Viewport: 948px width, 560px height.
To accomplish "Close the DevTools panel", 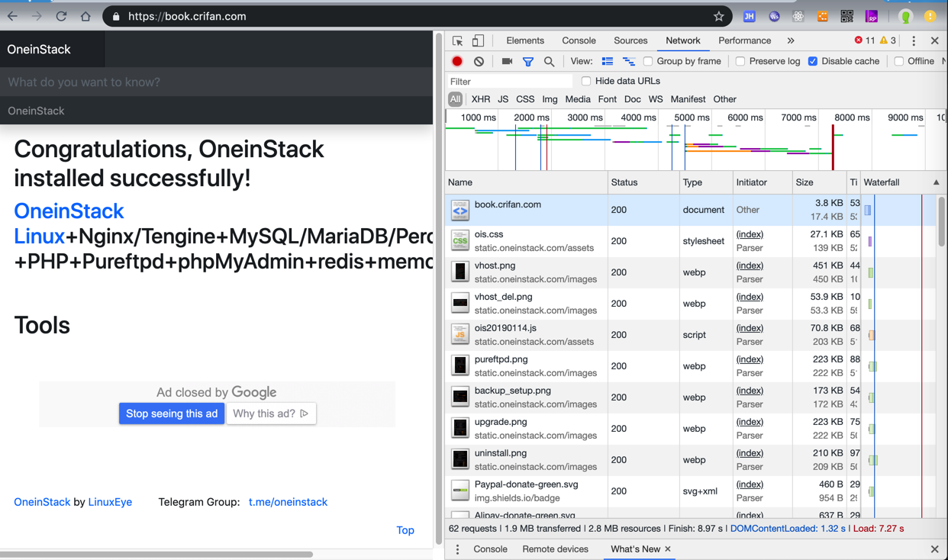I will click(934, 40).
